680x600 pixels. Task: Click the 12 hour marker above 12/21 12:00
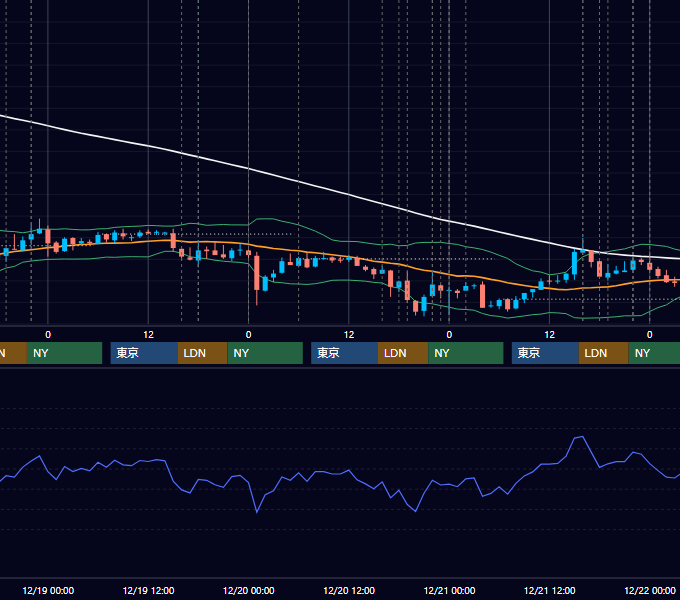pyautogui.click(x=549, y=335)
